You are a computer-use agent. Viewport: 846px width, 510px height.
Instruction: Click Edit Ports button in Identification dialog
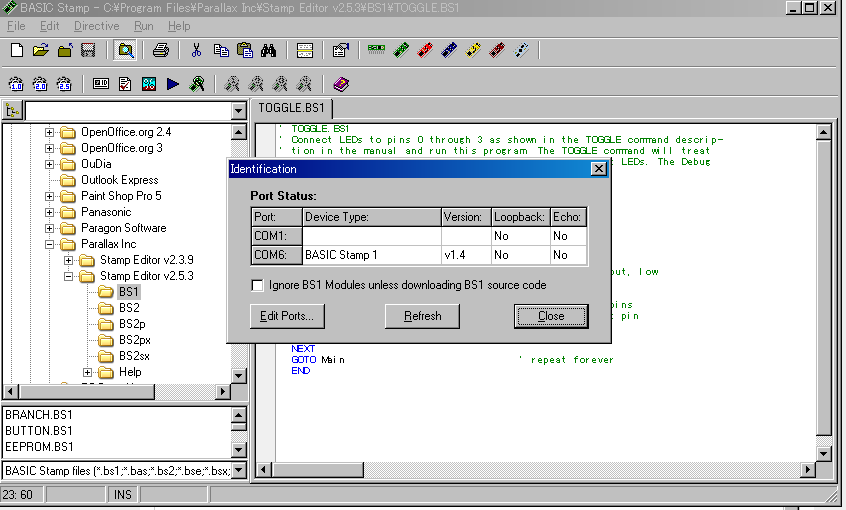point(287,316)
